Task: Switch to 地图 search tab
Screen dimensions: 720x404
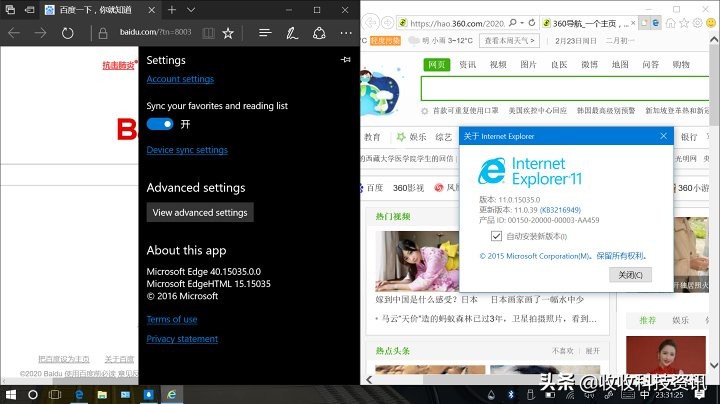Action: pyautogui.click(x=620, y=65)
